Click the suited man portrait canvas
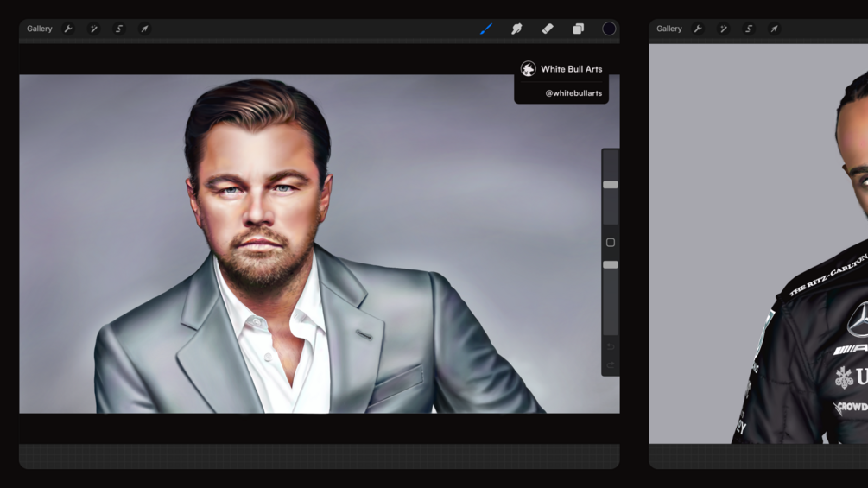 click(x=320, y=244)
